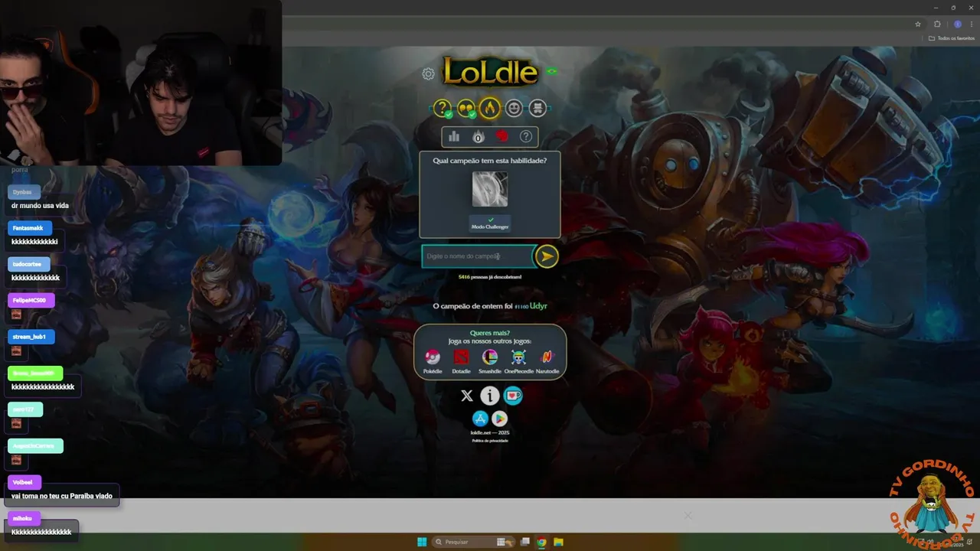The width and height of the screenshot is (980, 551).
Task: Switch to Chrome in the taskbar
Action: point(541,542)
